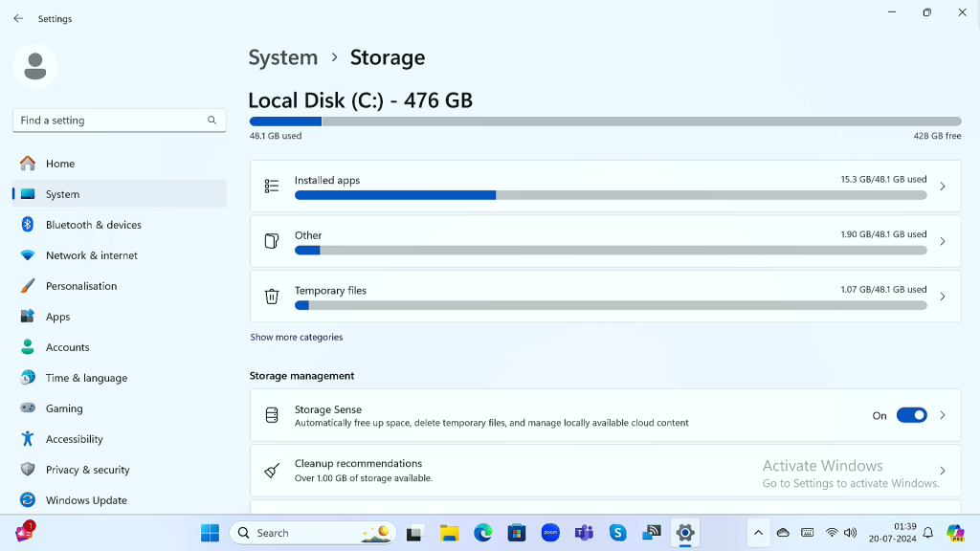Click the Find a setting field
This screenshot has height=551, width=980.
click(110, 121)
